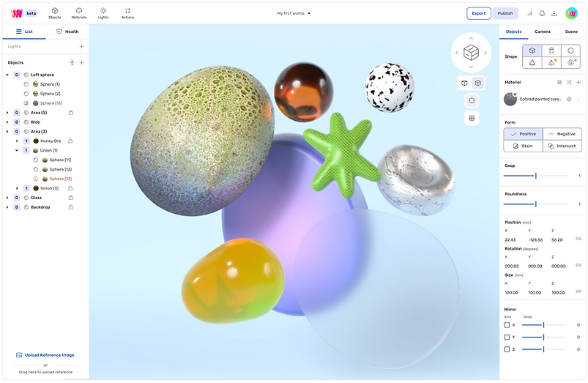Viewport: 588px width, 383px height.
Task: Open the material library grid icon
Action: coord(559,82)
